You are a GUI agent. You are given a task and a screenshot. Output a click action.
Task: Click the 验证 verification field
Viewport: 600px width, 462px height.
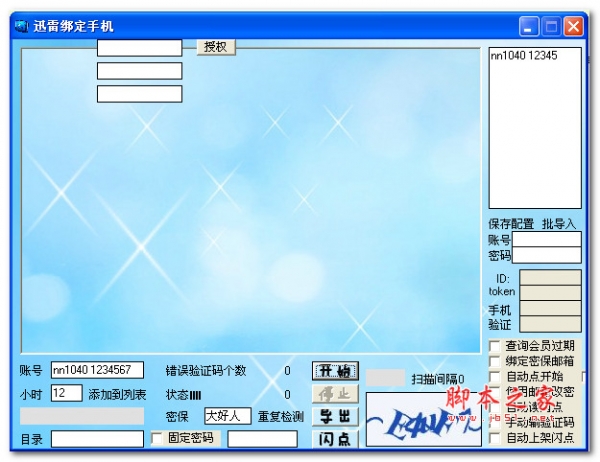(x=550, y=324)
